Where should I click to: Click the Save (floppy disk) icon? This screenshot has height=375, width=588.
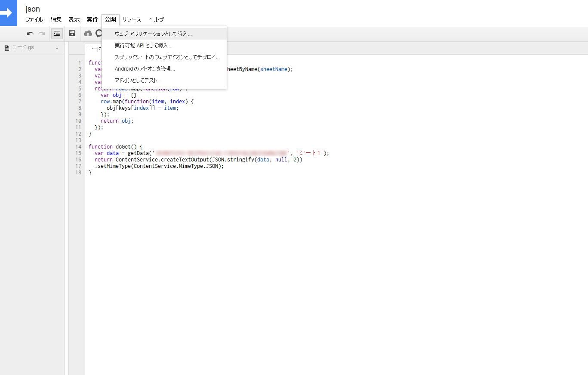(72, 33)
